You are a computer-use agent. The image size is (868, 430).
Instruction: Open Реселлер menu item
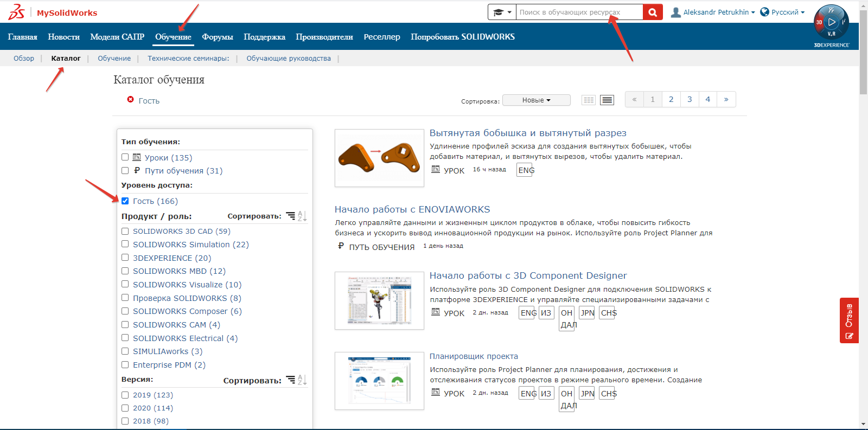point(382,37)
